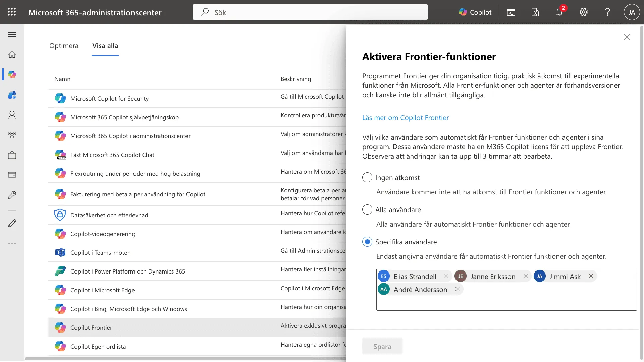Select the Copilot Frontier row
This screenshot has height=362, width=644.
pos(197,327)
